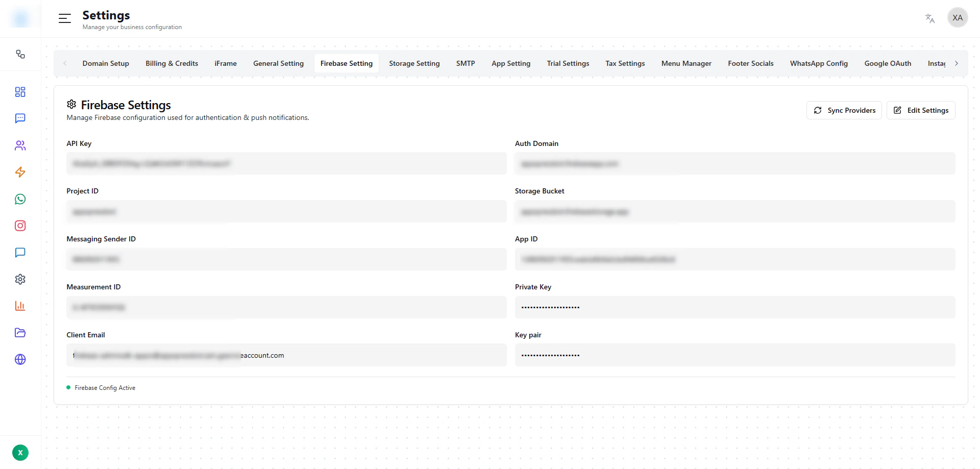This screenshot has width=980, height=469.
Task: Click the green X avatar at bottom
Action: 20,453
